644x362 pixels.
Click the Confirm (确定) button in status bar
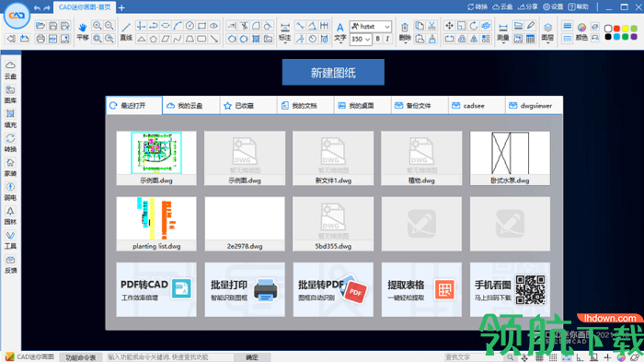252,357
